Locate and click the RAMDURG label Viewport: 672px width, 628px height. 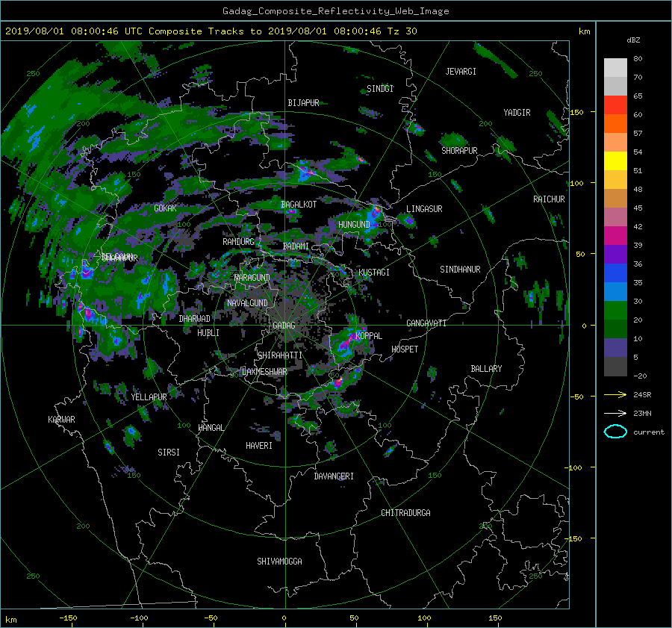point(238,242)
